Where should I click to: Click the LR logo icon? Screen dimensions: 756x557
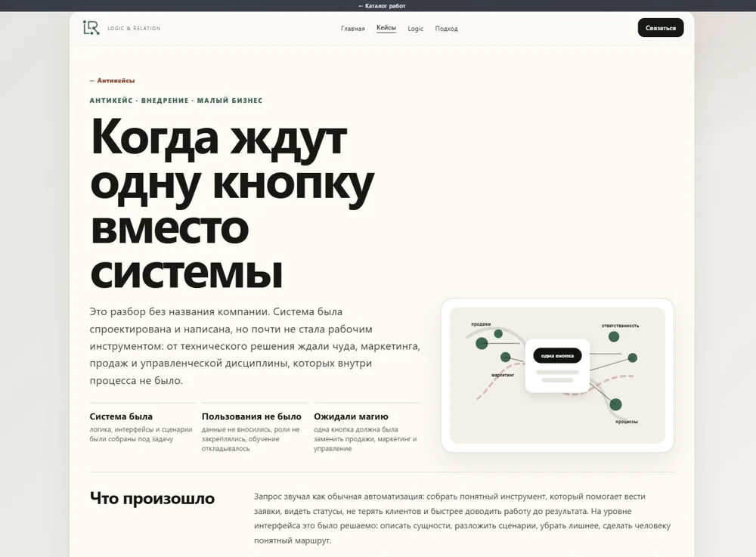(91, 28)
